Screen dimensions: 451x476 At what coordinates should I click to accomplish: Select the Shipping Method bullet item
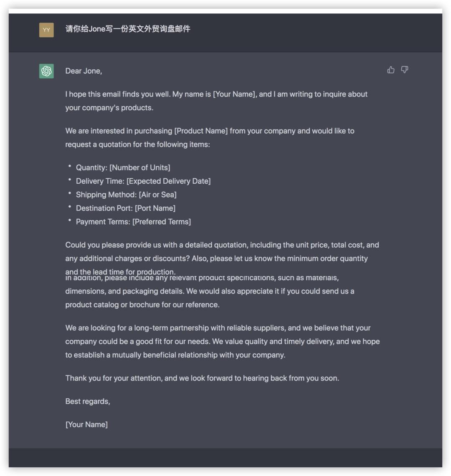pos(126,195)
